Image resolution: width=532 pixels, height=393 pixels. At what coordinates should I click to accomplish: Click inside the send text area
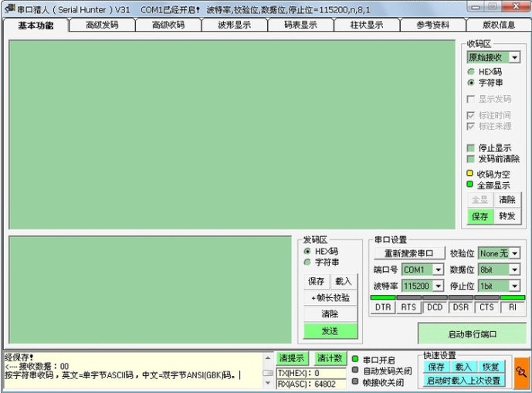click(x=151, y=290)
